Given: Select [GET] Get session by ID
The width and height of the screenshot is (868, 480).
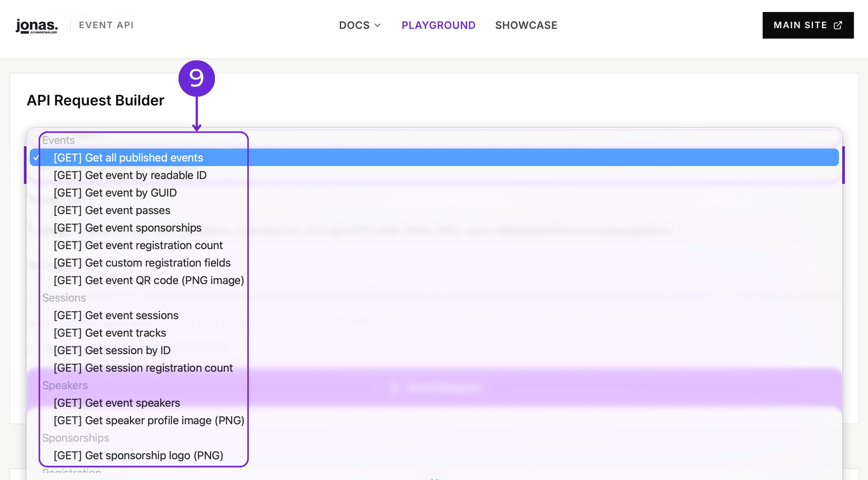Looking at the screenshot, I should (434, 350).
